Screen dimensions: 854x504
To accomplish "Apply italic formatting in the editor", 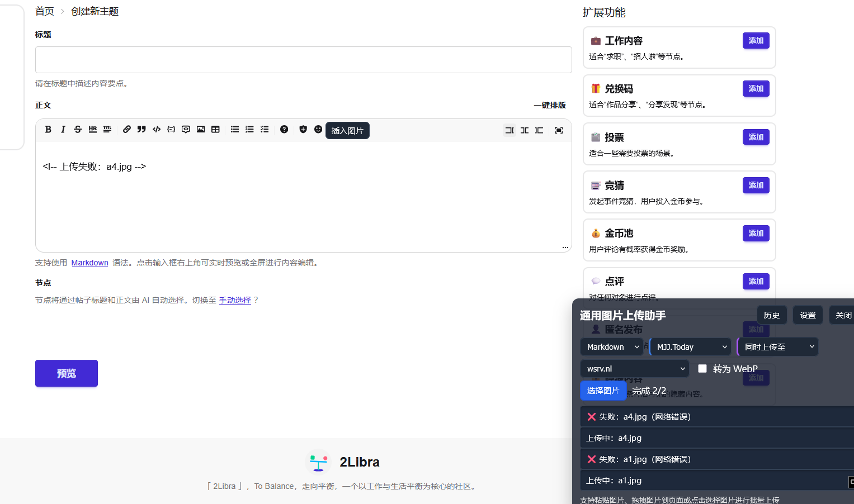I will point(63,130).
